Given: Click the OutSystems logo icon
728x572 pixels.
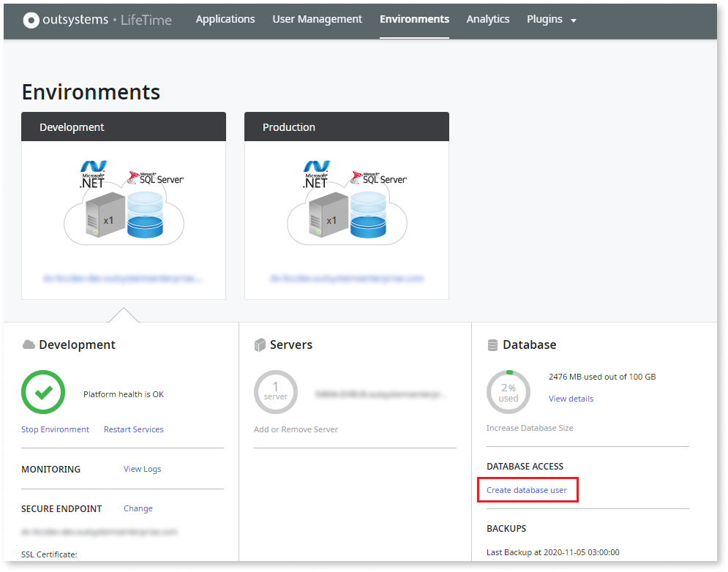Looking at the screenshot, I should [x=31, y=19].
